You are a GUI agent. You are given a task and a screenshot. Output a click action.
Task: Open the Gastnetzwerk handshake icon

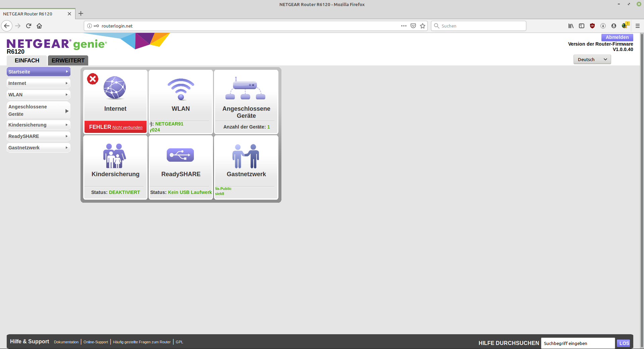[x=246, y=156]
